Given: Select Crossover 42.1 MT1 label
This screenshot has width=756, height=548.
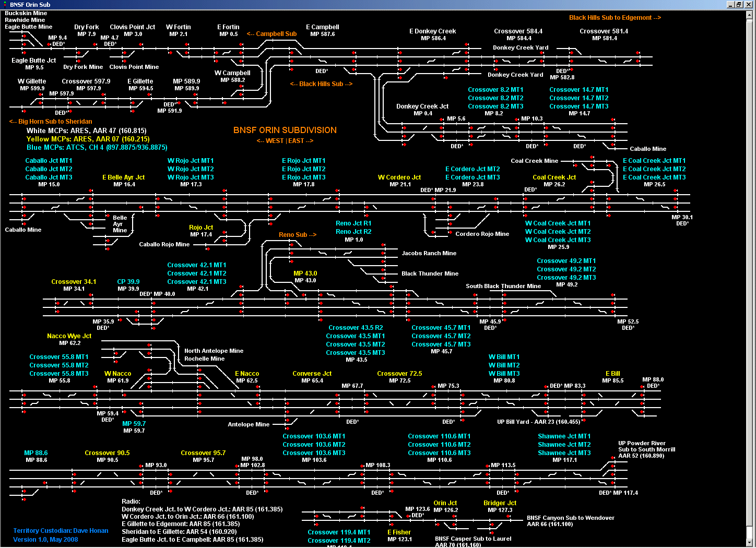Looking at the screenshot, I should pyautogui.click(x=197, y=265).
